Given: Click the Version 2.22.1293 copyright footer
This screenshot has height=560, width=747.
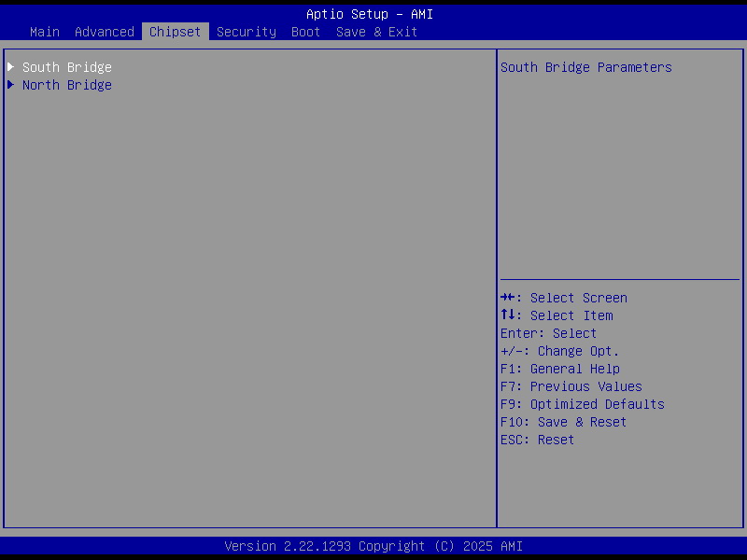Looking at the screenshot, I should pyautogui.click(x=373, y=546).
